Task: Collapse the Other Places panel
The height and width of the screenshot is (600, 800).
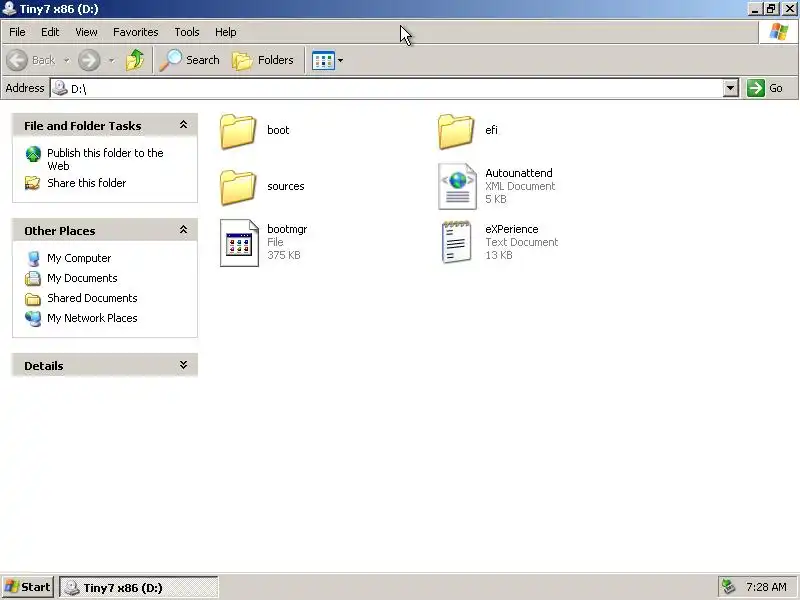Action: pos(183,230)
